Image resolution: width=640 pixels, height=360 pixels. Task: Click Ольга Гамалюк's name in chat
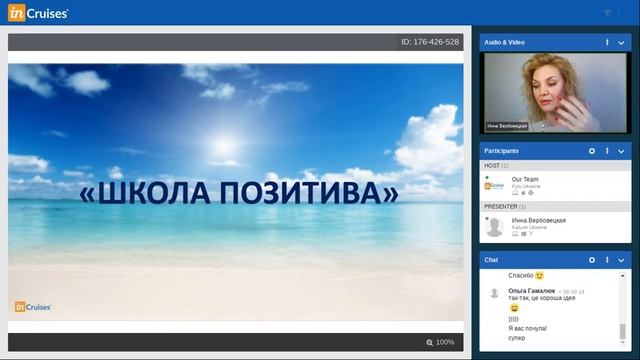531,291
